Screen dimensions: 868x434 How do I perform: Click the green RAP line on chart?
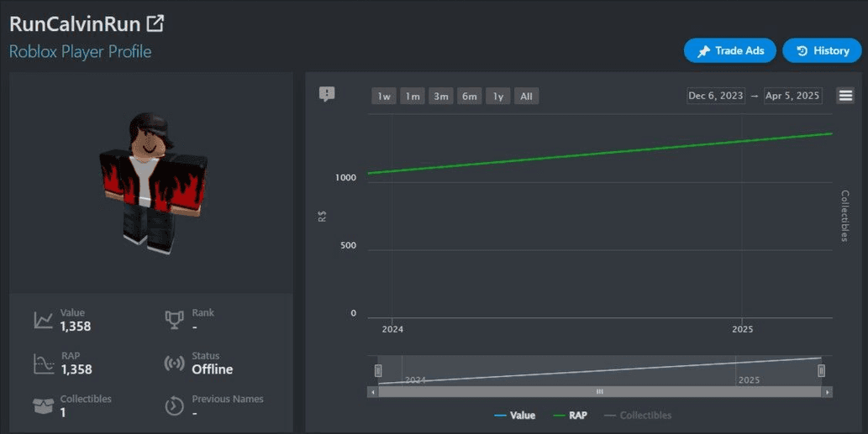click(600, 153)
